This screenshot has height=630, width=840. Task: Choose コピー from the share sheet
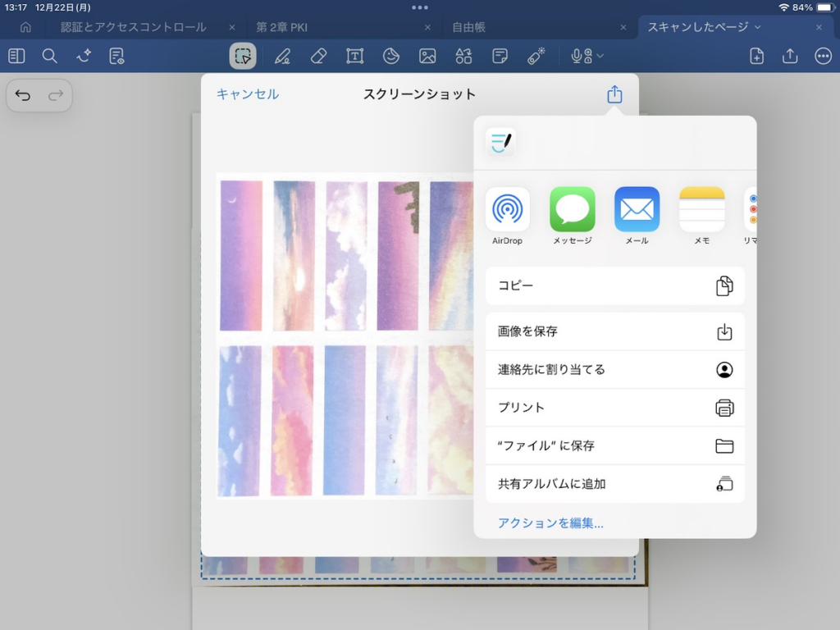(614, 285)
